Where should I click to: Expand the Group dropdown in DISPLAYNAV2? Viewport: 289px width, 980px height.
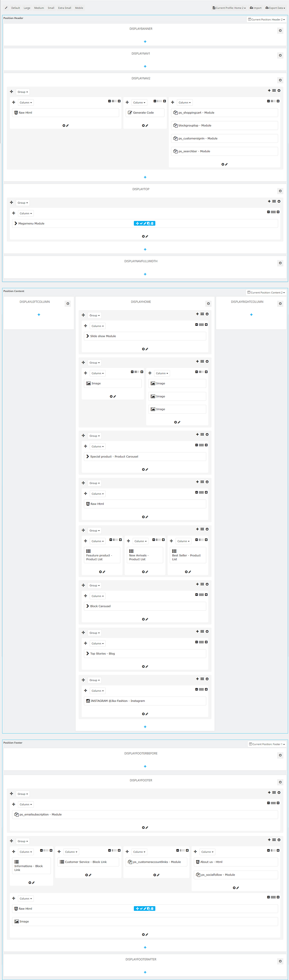(23, 92)
